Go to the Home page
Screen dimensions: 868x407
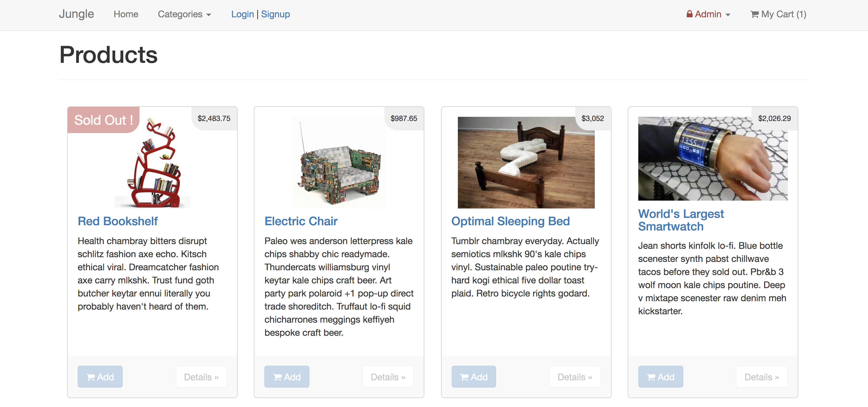coord(126,14)
